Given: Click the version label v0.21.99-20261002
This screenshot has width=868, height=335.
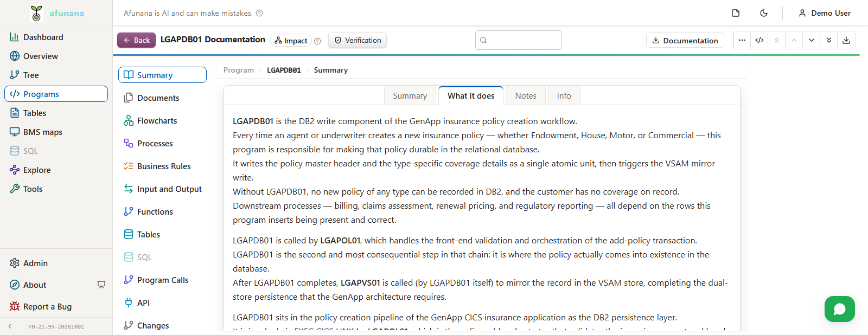Looking at the screenshot, I should pyautogui.click(x=56, y=327).
